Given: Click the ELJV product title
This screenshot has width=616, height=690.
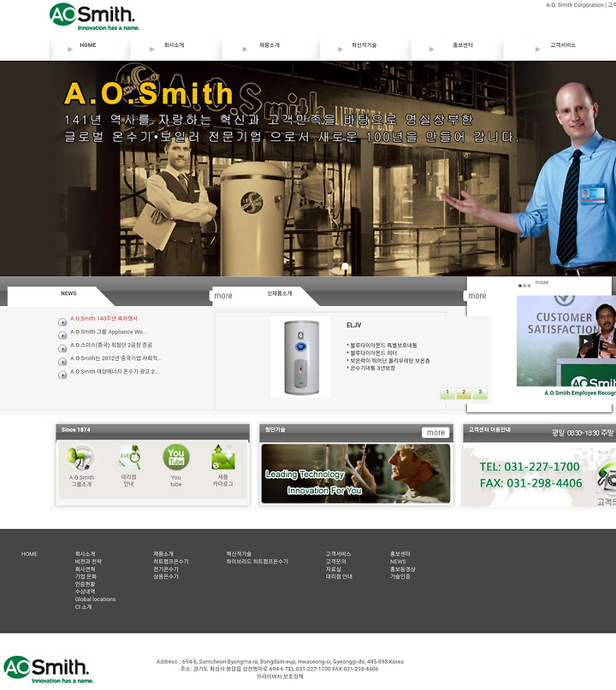Looking at the screenshot, I should pyautogui.click(x=353, y=325).
